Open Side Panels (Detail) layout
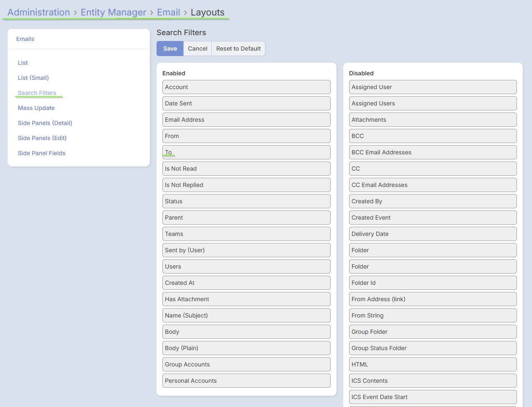 [45, 123]
